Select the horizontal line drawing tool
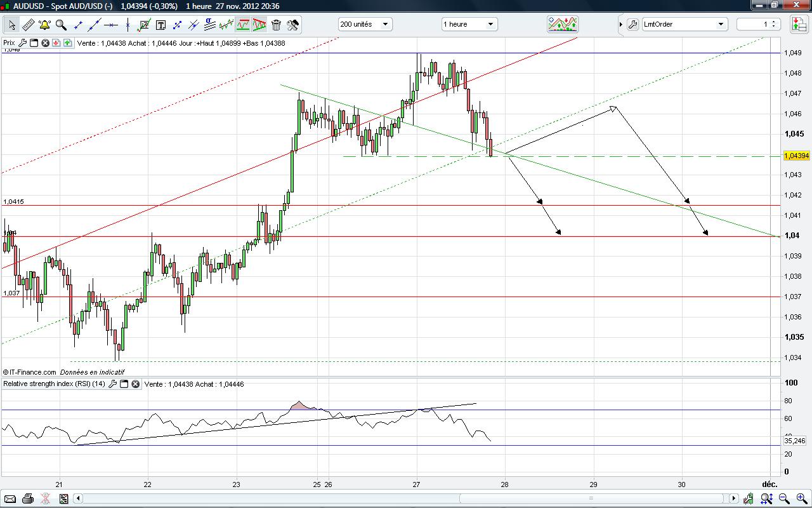 coord(111,25)
